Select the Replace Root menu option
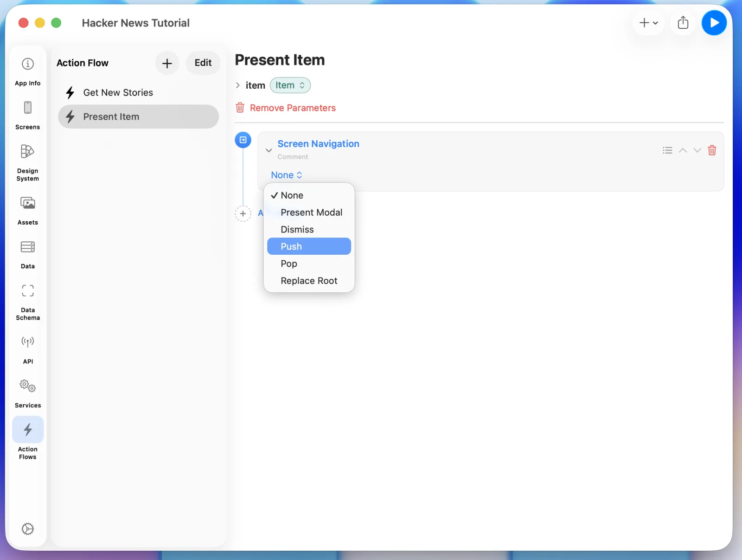Screen dimensions: 742x560 (309, 281)
